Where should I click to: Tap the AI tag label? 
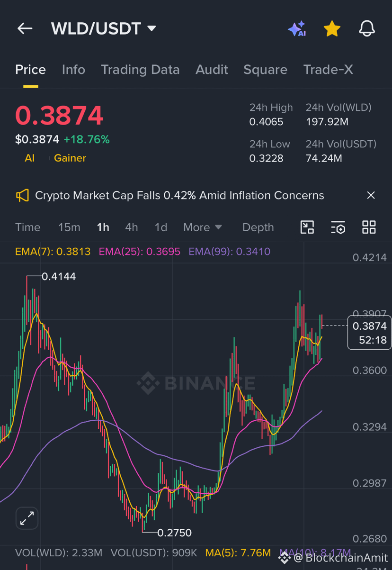[x=30, y=158]
